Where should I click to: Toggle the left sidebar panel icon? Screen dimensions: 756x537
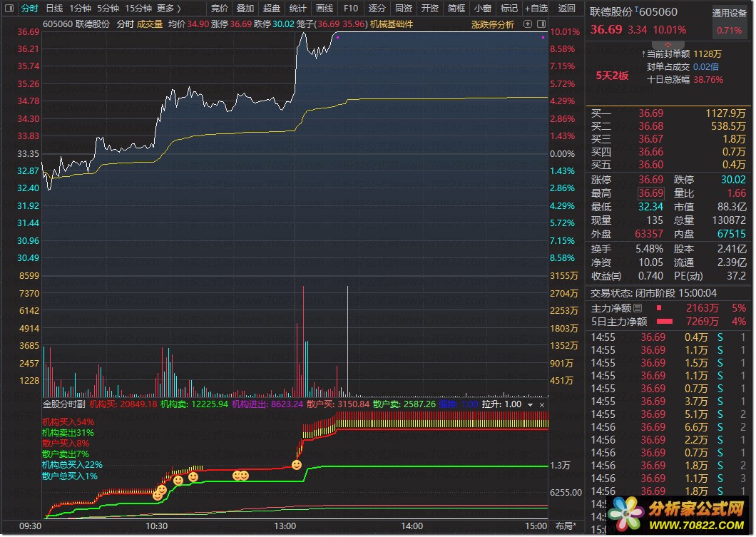coord(9,8)
